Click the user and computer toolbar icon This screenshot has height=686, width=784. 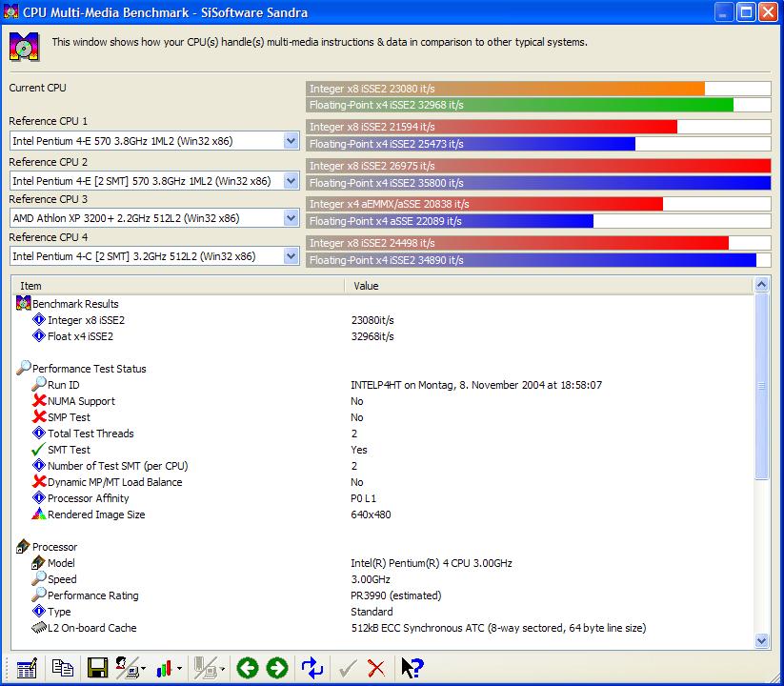(x=127, y=668)
